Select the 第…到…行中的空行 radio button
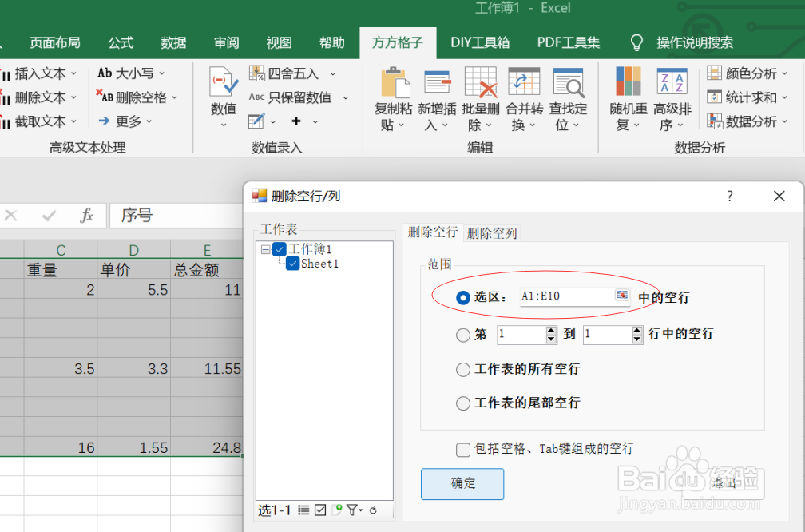The width and height of the screenshot is (805, 532). pos(462,335)
